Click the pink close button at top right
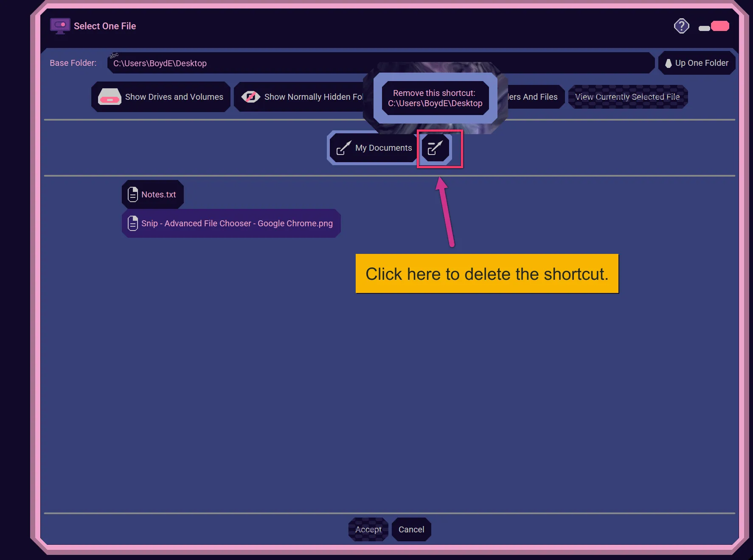The height and width of the screenshot is (560, 753). point(720,26)
